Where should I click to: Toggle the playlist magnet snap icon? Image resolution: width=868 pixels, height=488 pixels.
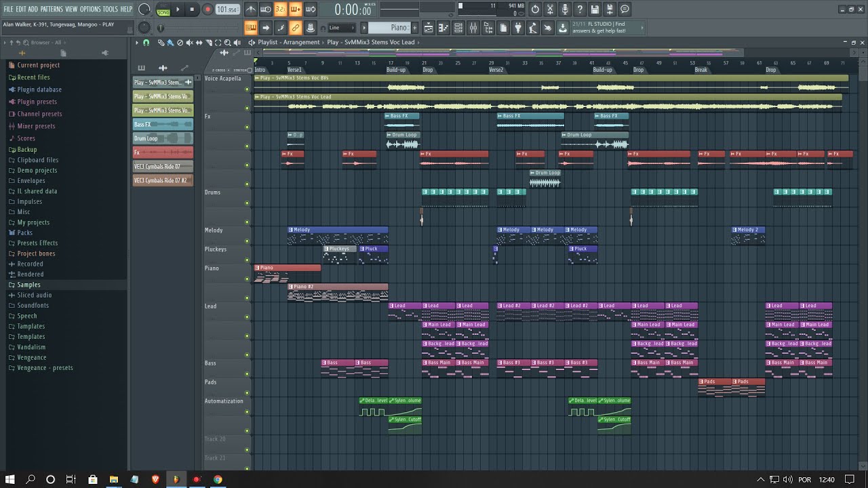(x=146, y=42)
